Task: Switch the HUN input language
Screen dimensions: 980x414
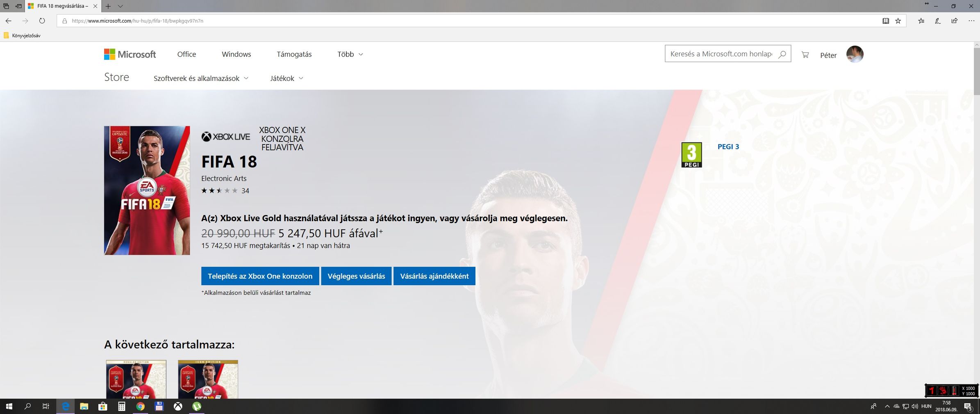Action: (926, 406)
